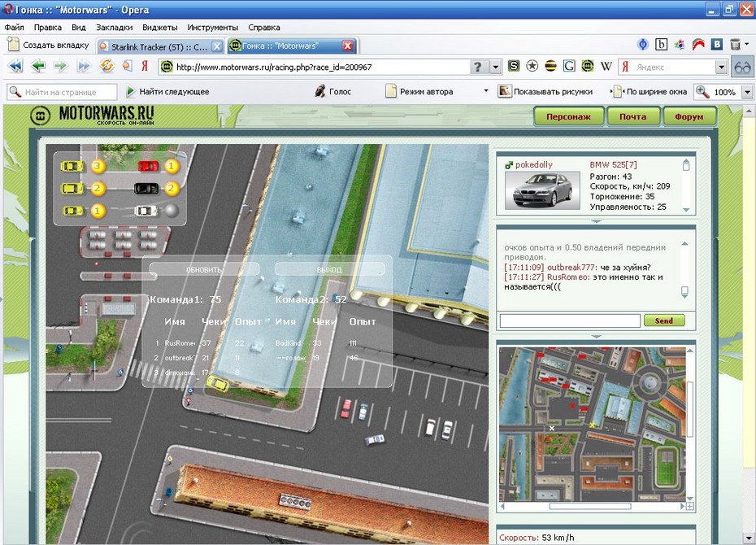Click the BMW car thumbnail image
The height and width of the screenshot is (545, 756).
[542, 190]
